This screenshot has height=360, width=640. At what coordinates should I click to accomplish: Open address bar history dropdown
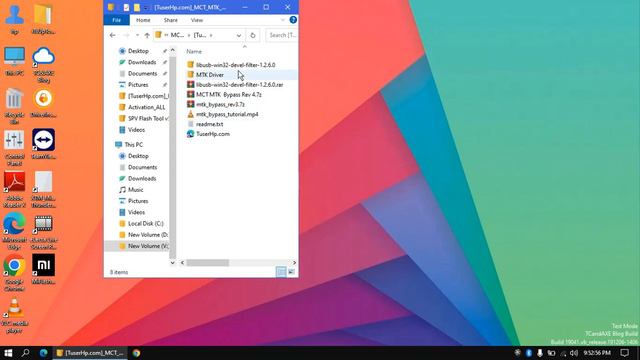[x=239, y=36]
